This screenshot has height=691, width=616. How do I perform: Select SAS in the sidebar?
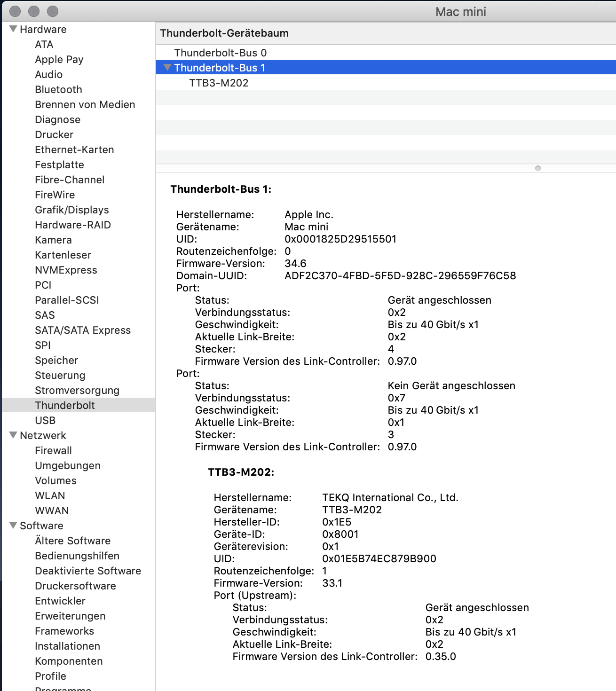pyautogui.click(x=45, y=315)
